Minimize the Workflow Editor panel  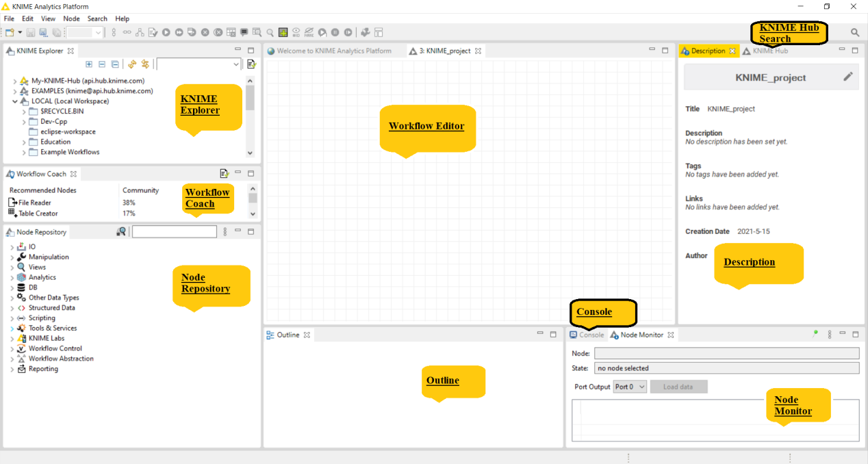[x=652, y=50]
